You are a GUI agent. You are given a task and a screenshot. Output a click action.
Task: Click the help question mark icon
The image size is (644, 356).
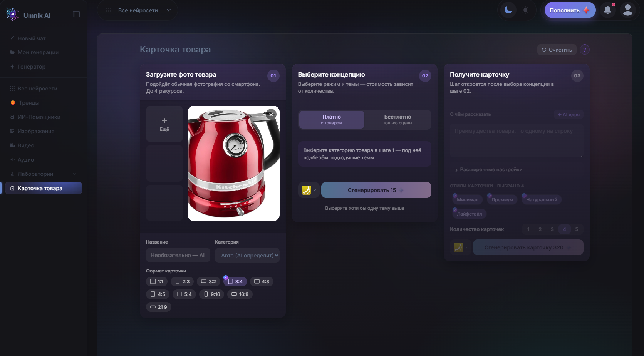tap(585, 50)
